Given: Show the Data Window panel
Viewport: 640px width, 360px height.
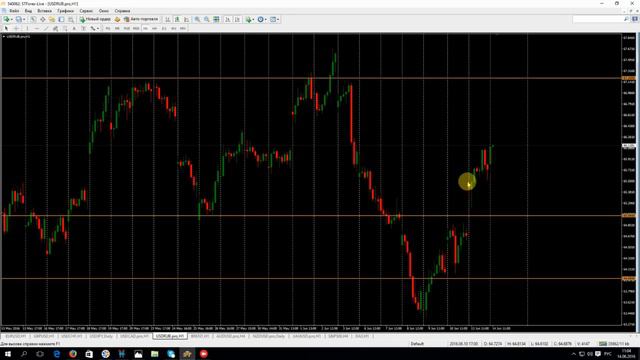Looking at the screenshot, I should pyautogui.click(x=42, y=19).
